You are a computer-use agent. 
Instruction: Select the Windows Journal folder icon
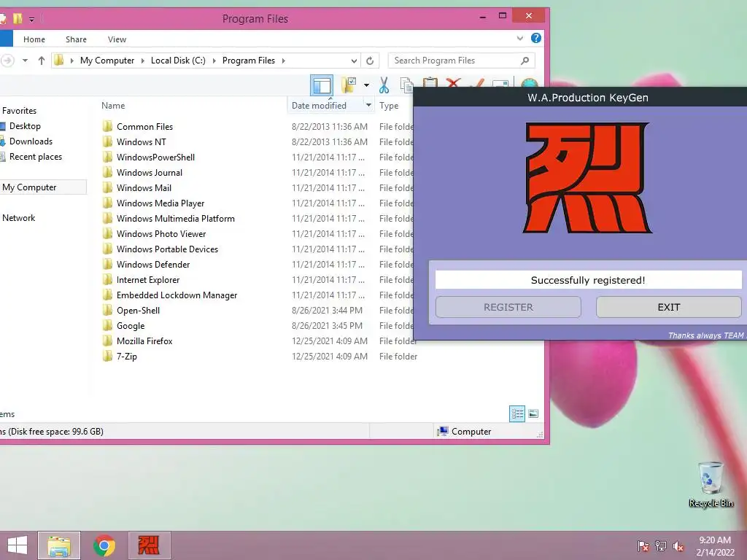pos(108,172)
